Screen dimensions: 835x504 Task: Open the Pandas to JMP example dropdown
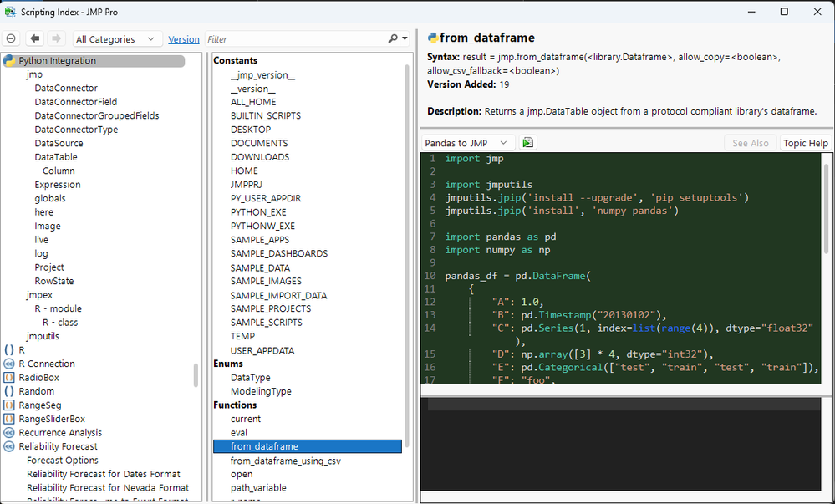pos(466,143)
